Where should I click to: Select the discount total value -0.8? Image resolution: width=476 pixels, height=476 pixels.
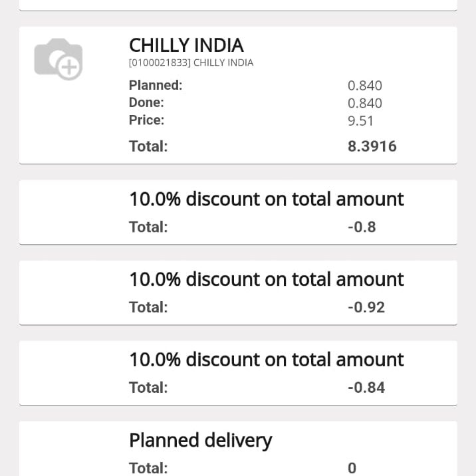coord(362,227)
